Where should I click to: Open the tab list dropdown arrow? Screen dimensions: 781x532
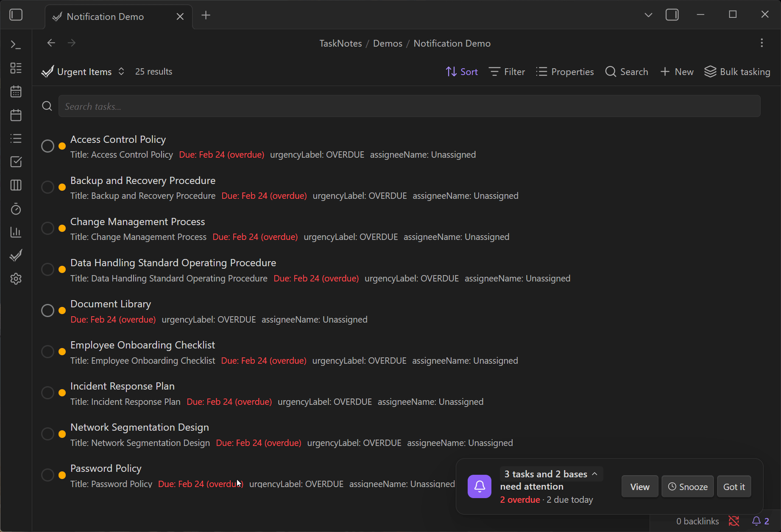(648, 15)
